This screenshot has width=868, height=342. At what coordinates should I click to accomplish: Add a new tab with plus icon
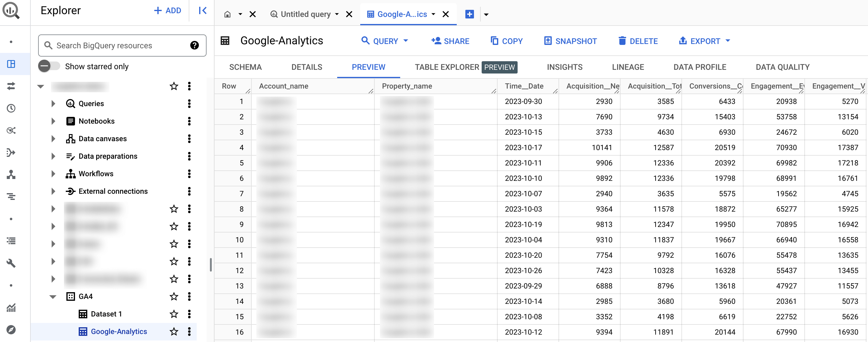click(x=469, y=14)
